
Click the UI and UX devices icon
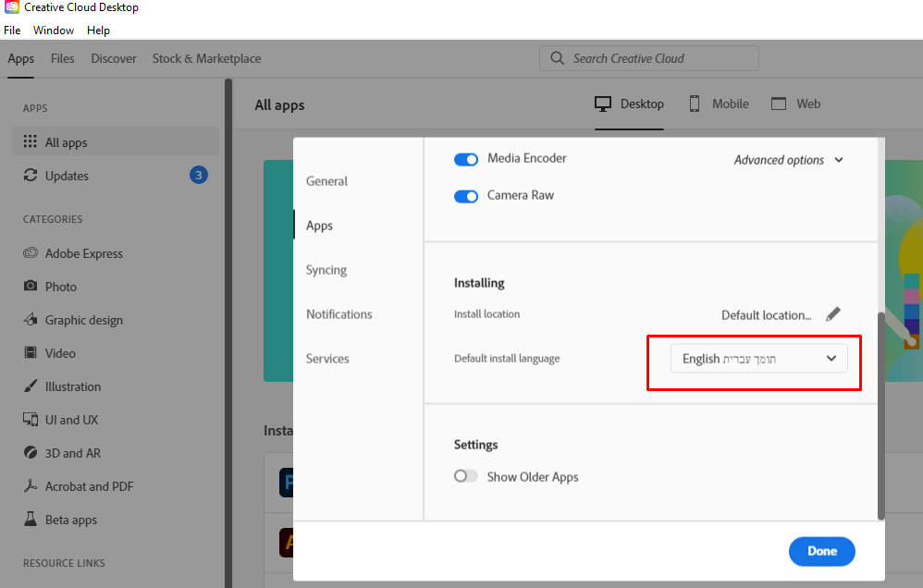click(30, 419)
